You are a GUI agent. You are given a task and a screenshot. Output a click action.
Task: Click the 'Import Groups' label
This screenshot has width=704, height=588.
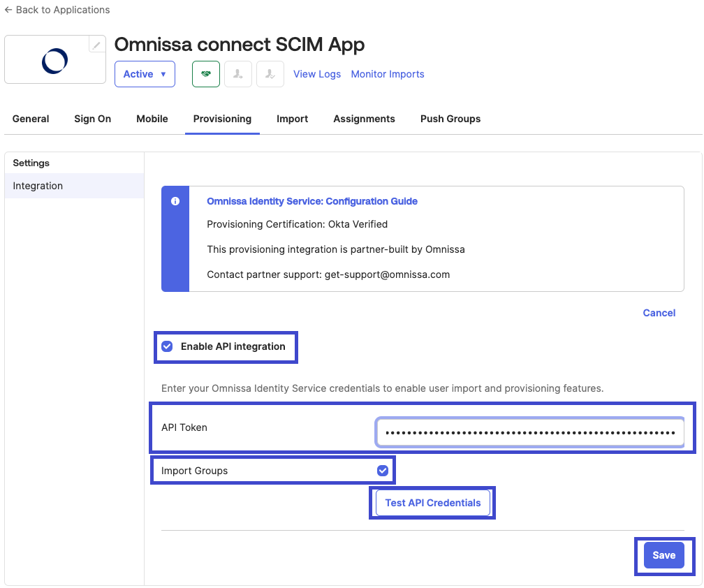pyautogui.click(x=194, y=471)
